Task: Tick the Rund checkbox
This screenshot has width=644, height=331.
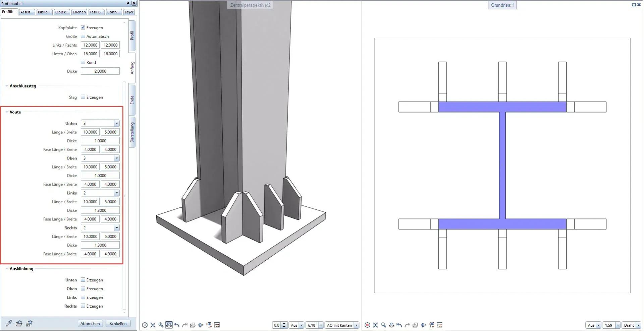Action: pos(83,62)
